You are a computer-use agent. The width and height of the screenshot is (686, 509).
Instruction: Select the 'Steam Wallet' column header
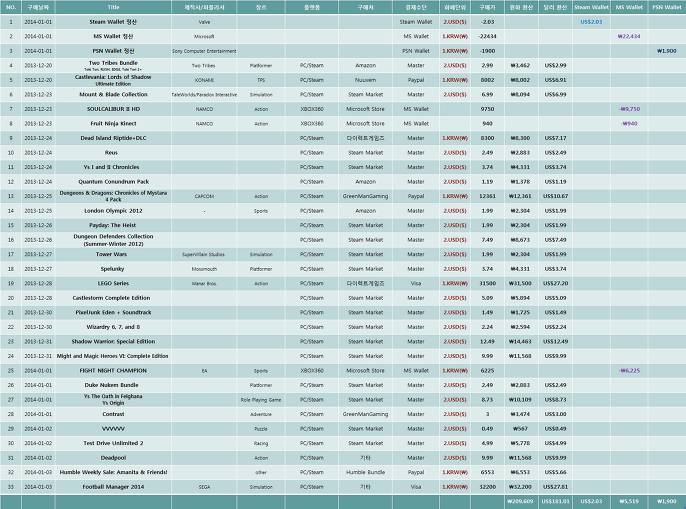pyautogui.click(x=591, y=7)
